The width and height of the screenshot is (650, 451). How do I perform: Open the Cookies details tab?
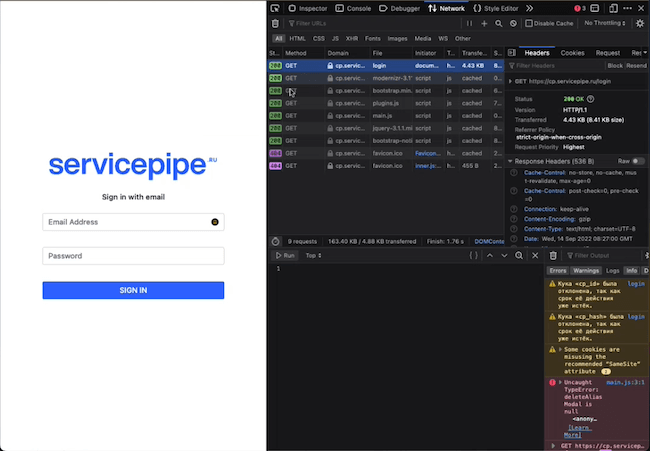572,53
